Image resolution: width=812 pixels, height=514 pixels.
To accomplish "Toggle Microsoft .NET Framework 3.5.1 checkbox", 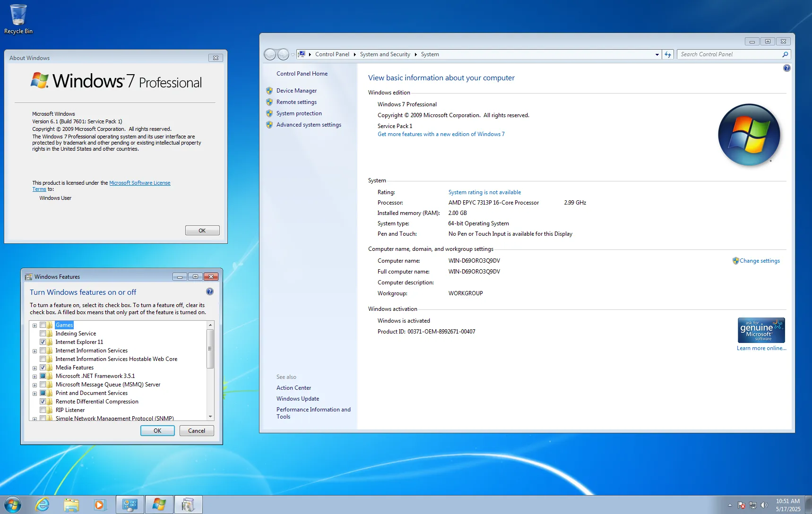I will click(43, 376).
